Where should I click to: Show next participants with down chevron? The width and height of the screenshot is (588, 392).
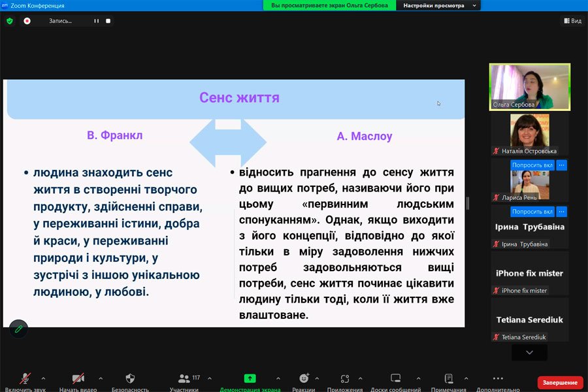pos(529,352)
